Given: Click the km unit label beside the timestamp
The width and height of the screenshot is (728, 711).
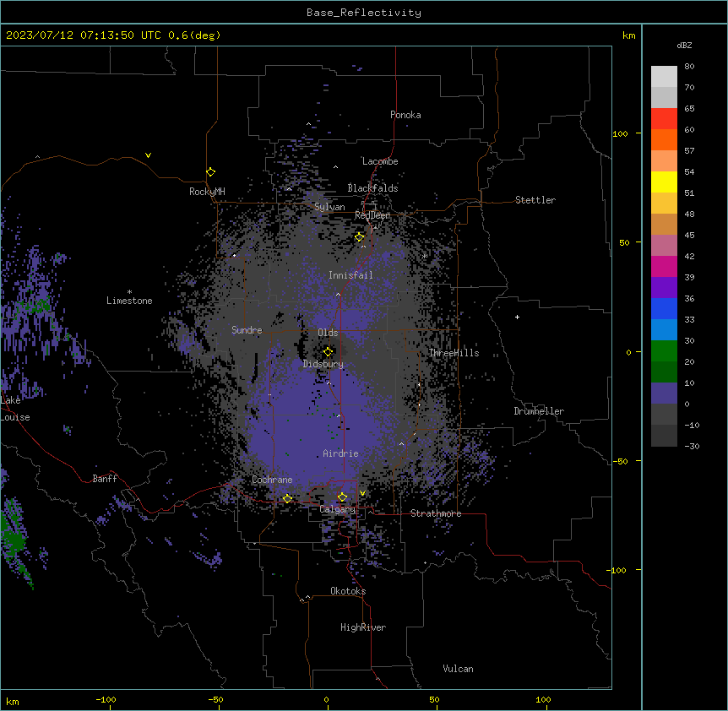Looking at the screenshot, I should 629,35.
